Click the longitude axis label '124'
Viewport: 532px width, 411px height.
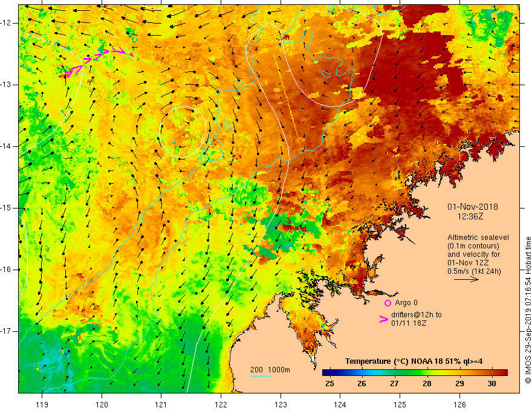click(x=340, y=404)
